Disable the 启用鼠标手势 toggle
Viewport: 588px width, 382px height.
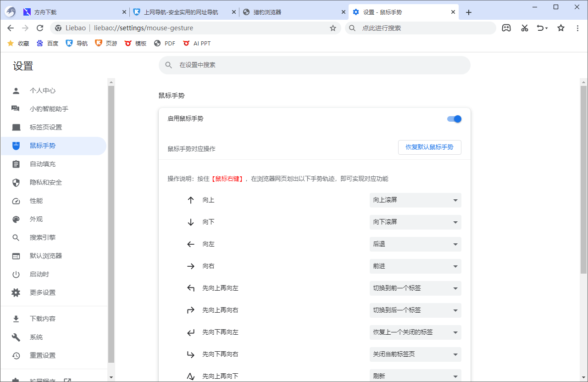tap(454, 119)
